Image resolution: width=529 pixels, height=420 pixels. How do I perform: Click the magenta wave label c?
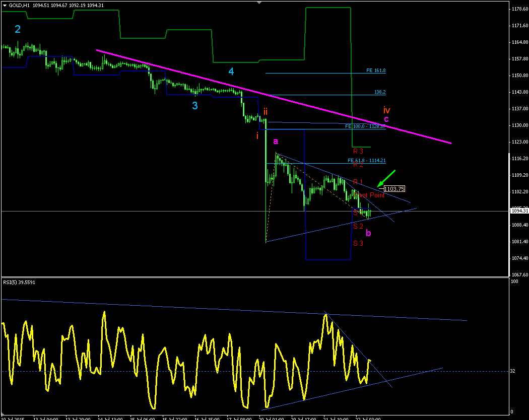click(x=386, y=119)
